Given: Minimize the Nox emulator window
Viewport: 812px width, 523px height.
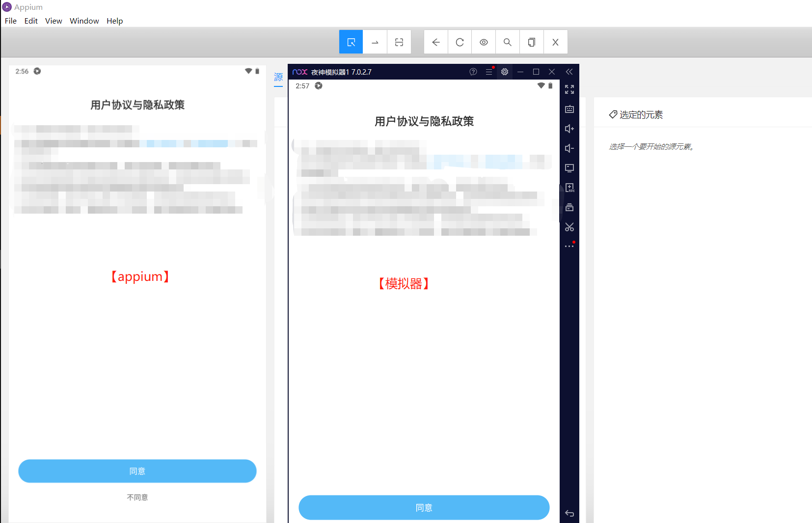Looking at the screenshot, I should coord(520,72).
